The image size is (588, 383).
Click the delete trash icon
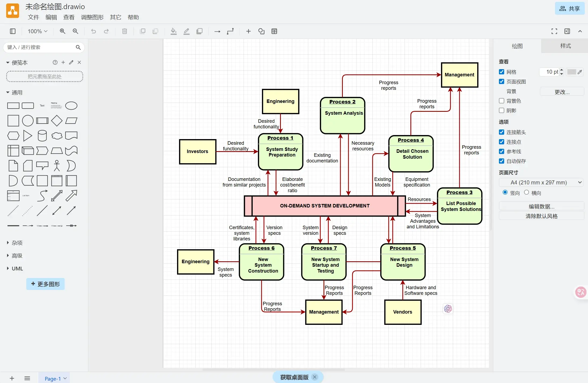[124, 31]
